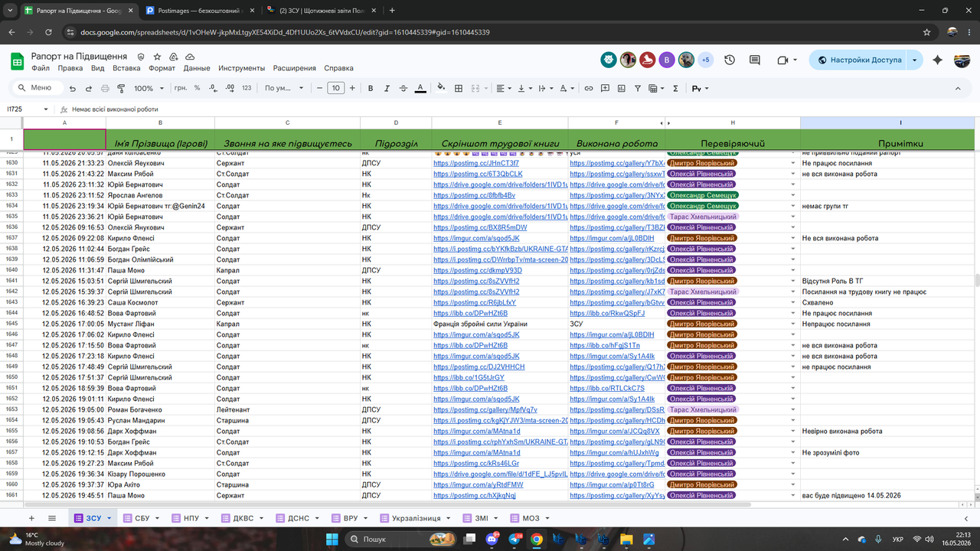Apply percent number format
The height and width of the screenshot is (551, 980).
[x=197, y=88]
